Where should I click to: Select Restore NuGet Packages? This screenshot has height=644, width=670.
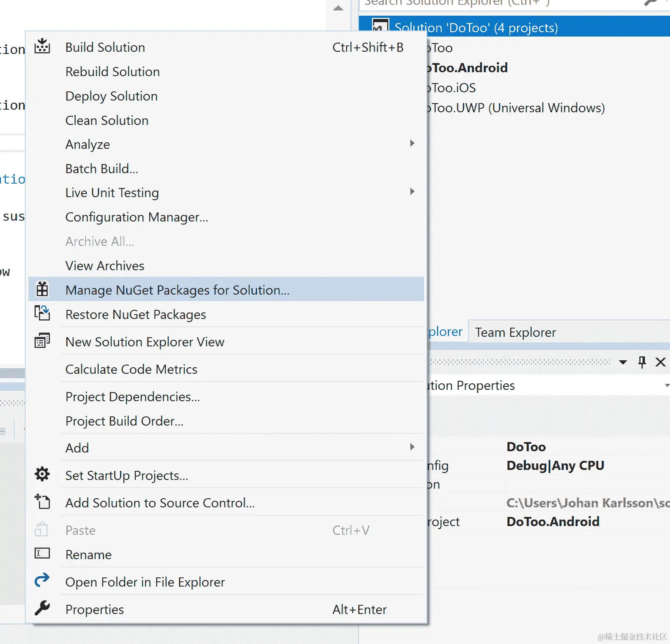point(226,314)
